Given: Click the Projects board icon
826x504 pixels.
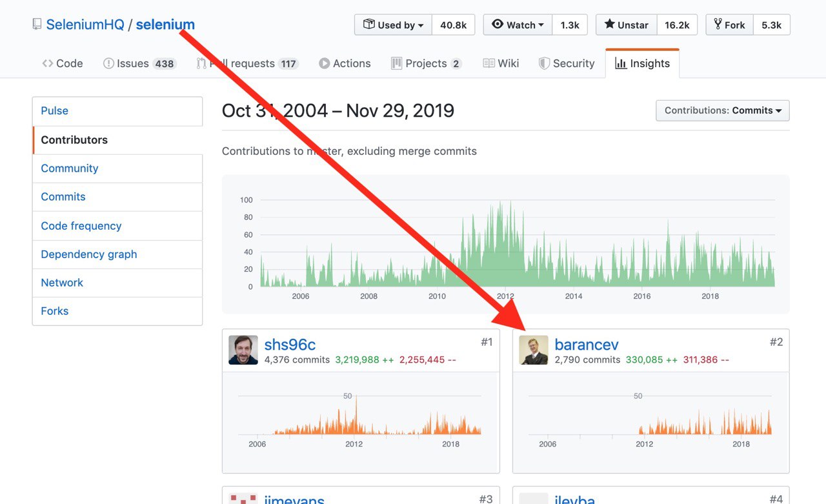Looking at the screenshot, I should [396, 63].
